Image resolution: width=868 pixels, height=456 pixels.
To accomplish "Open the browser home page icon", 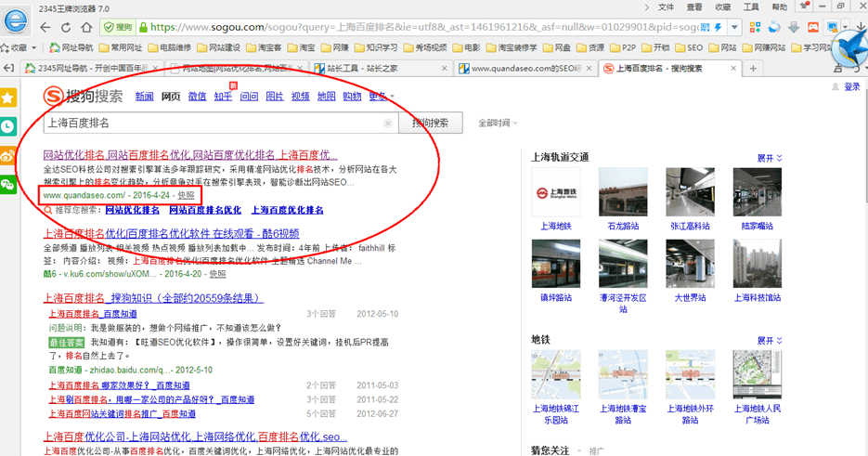I will [86, 27].
